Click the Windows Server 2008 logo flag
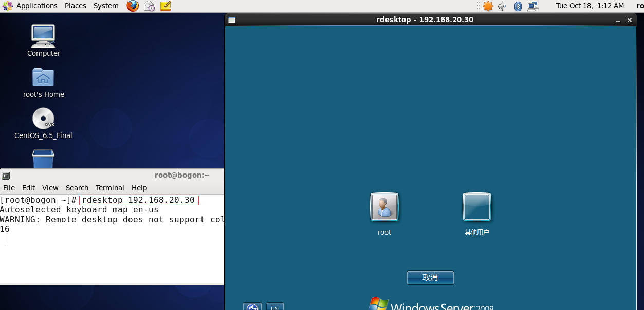Screen dimensions: 644x310 [379, 303]
